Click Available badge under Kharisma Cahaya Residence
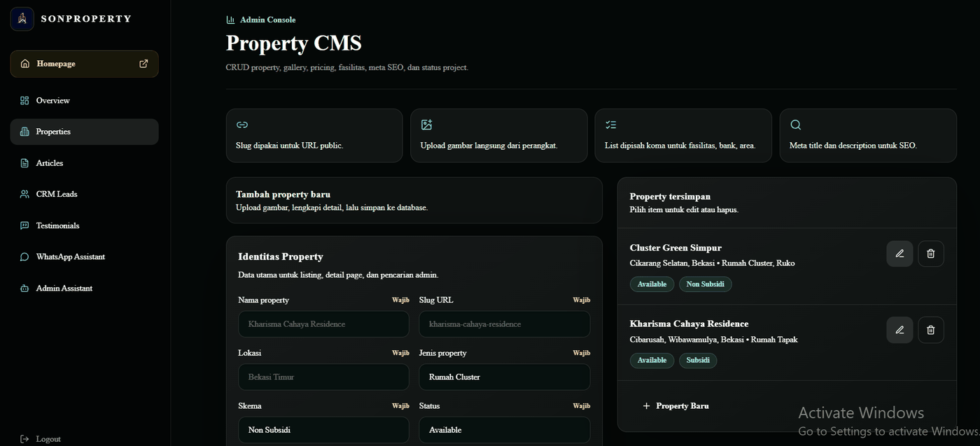This screenshot has height=446, width=980. [652, 361]
